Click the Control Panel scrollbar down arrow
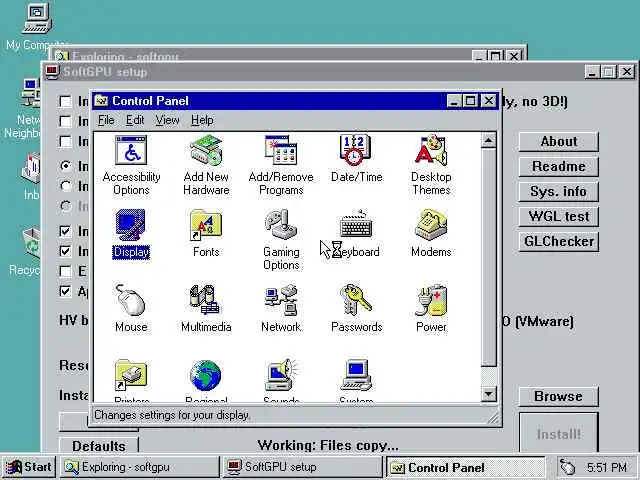 coord(489,394)
